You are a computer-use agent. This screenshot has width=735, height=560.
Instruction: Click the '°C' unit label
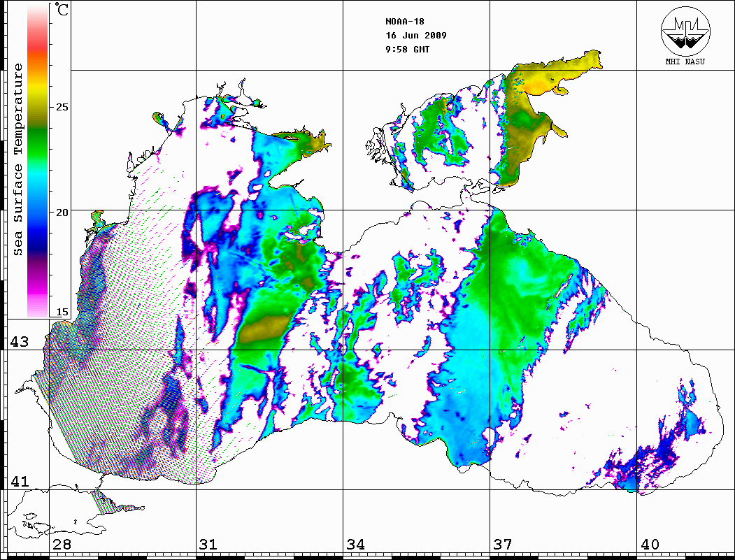[x=61, y=9]
